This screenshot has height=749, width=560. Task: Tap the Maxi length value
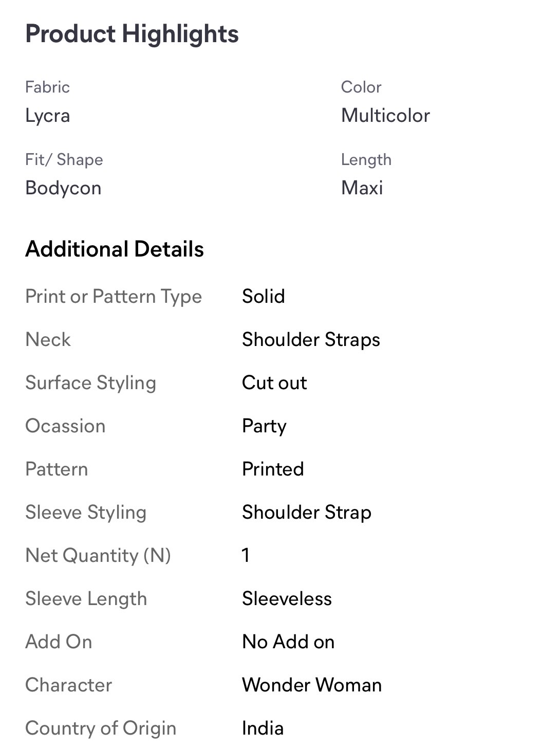click(x=362, y=188)
